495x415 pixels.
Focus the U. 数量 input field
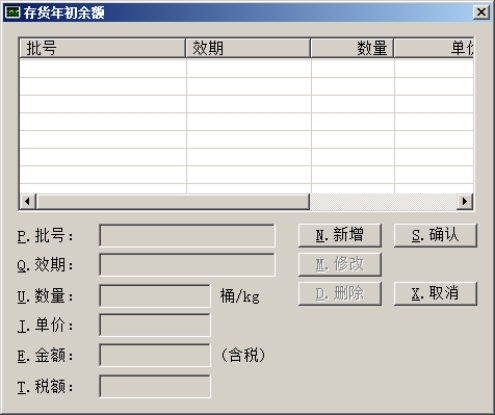[x=155, y=296]
